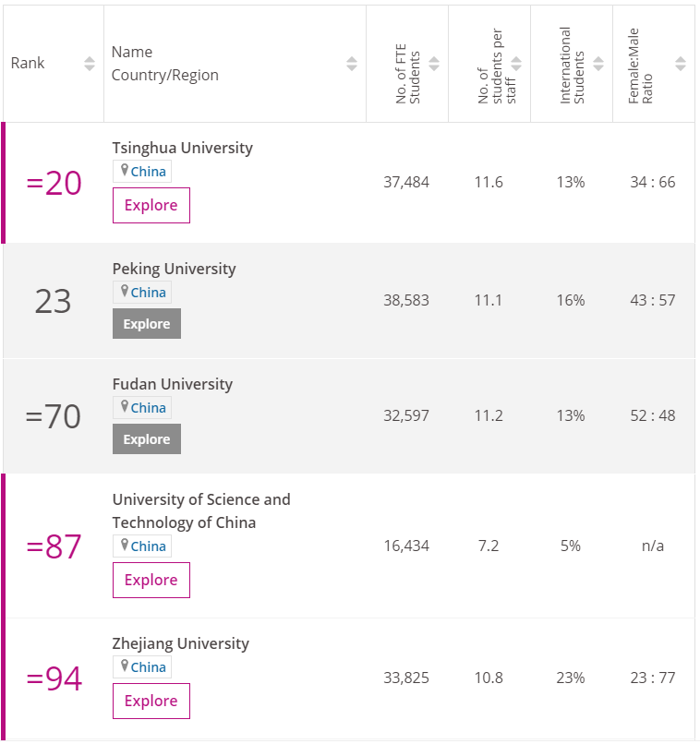Viewport: 700px width, 744px height.
Task: Click China location tag under Fudan University
Action: (x=142, y=408)
